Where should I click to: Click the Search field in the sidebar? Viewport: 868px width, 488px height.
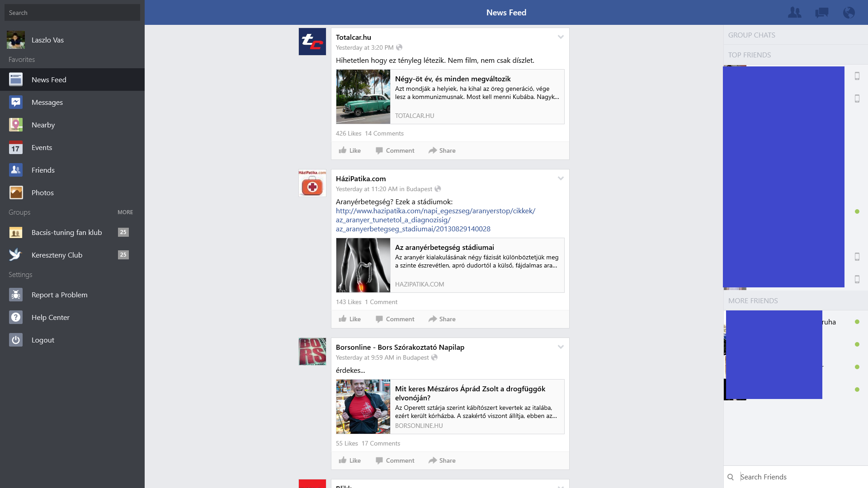point(72,13)
